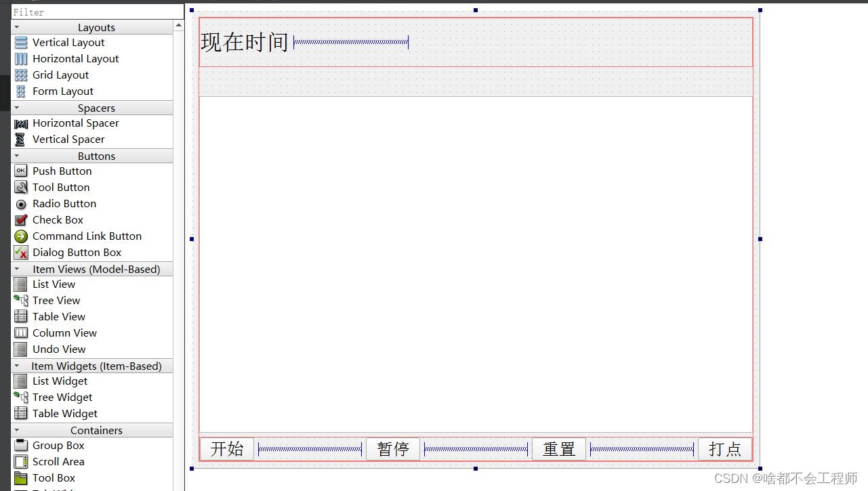Select the Radio Button widget entry
This screenshot has width=868, height=491.
(64, 203)
